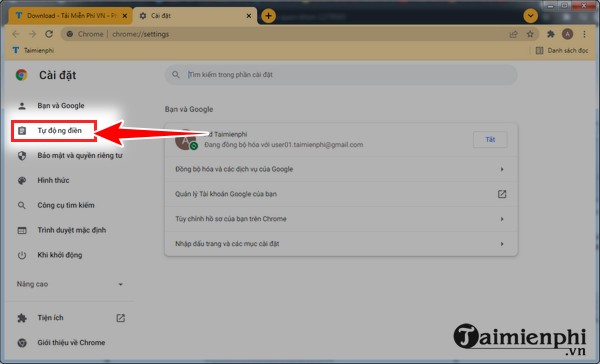Viewport: 600px width, 364px height.
Task: Expand the Nâng cao section
Action: click(x=69, y=284)
